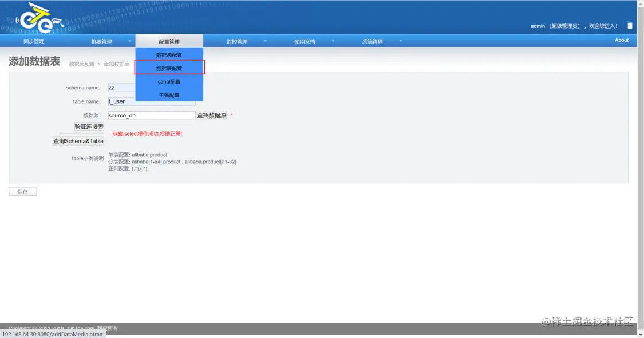644x338 pixels.
Task: Click the 保存 button
Action: [x=22, y=191]
